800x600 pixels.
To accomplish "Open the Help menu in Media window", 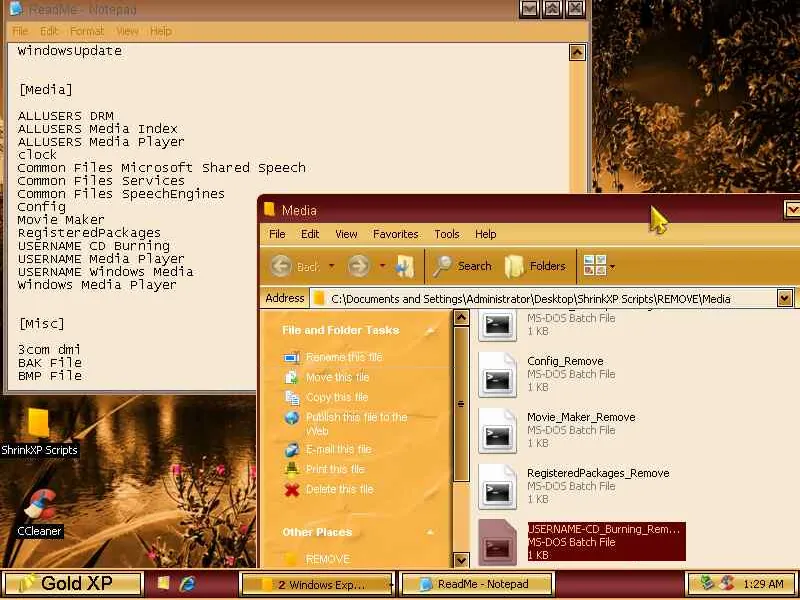I will pyautogui.click(x=485, y=234).
